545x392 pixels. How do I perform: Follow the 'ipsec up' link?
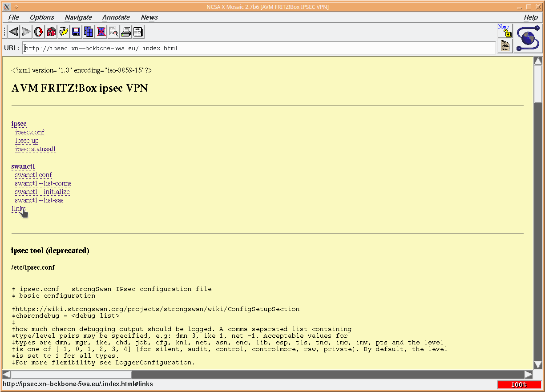click(x=27, y=141)
